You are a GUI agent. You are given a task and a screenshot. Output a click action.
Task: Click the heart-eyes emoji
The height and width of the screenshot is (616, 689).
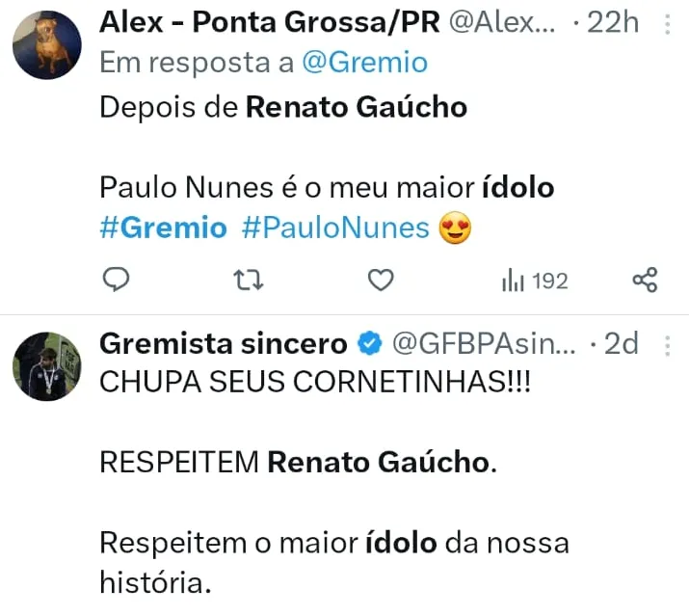click(454, 228)
